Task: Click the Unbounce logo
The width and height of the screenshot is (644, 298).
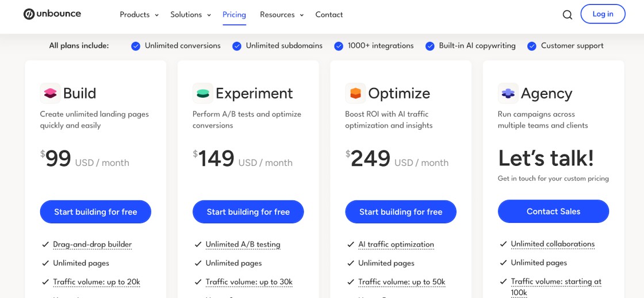Action: tap(52, 14)
